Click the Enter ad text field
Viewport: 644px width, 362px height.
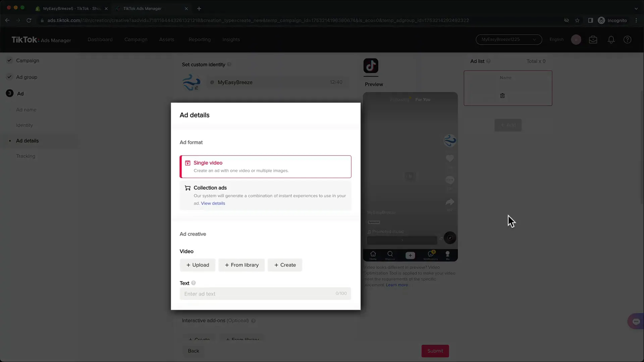pyautogui.click(x=265, y=294)
